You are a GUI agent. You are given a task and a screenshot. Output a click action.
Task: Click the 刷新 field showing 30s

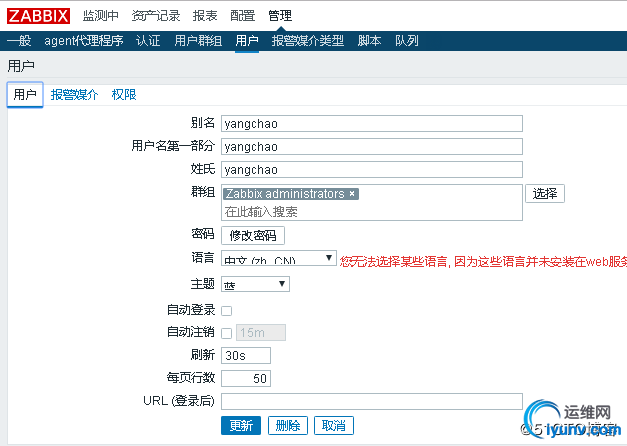246,356
